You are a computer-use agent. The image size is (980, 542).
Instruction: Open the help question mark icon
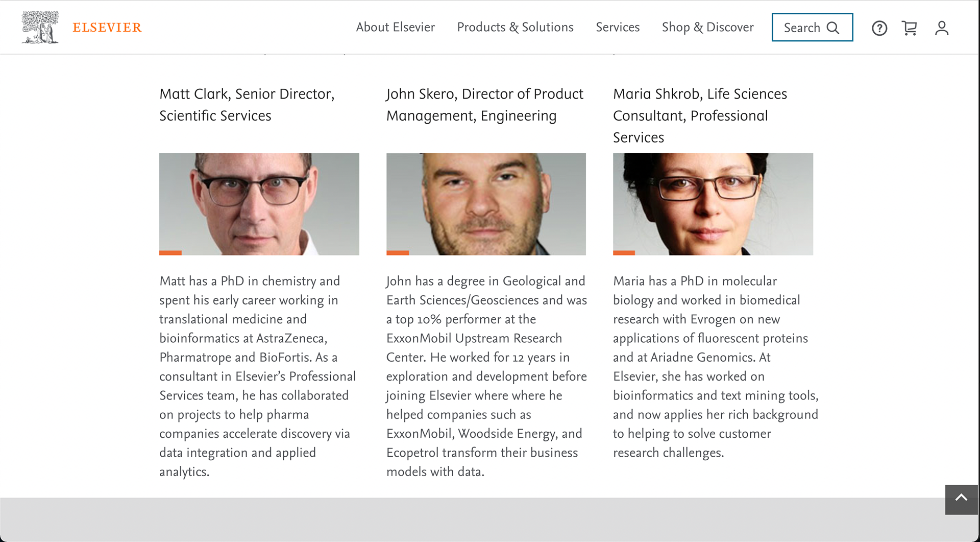click(879, 28)
